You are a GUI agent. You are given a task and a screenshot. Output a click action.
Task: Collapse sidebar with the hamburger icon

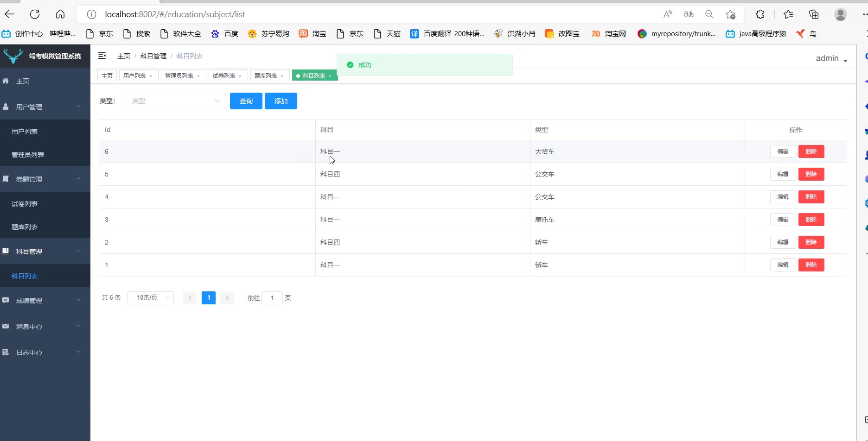102,56
